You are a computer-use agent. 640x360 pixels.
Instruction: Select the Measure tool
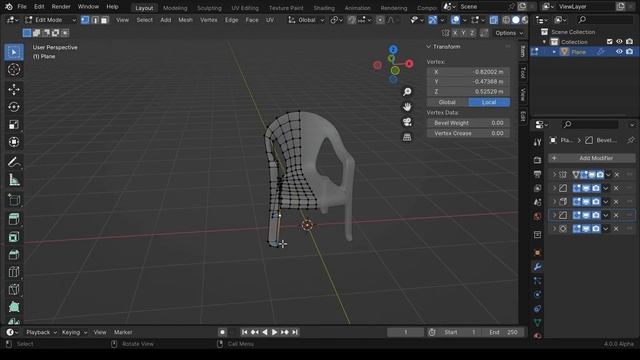tap(14, 180)
